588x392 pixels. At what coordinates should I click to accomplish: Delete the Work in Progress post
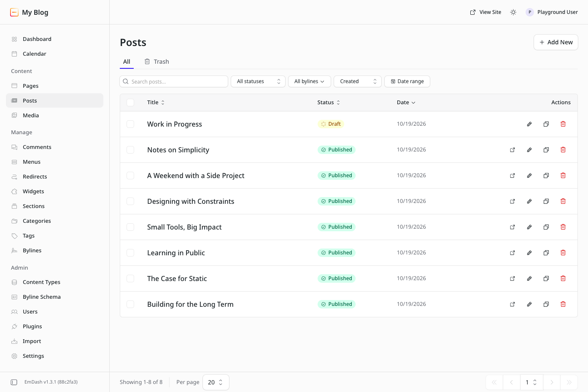click(563, 124)
